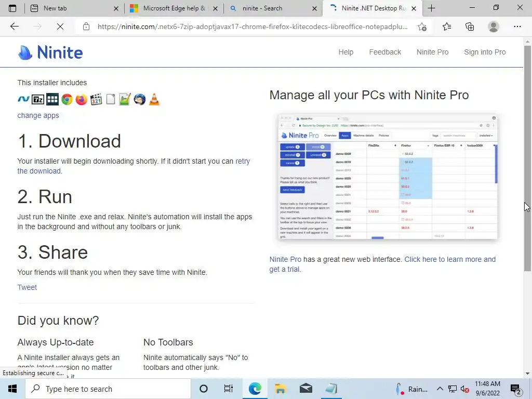Image resolution: width=532 pixels, height=399 pixels.
Task: Click Sign into Pro
Action: [485, 52]
